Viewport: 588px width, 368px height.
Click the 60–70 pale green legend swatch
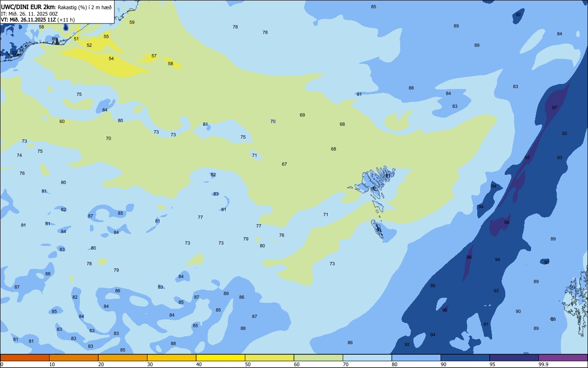pos(318,357)
